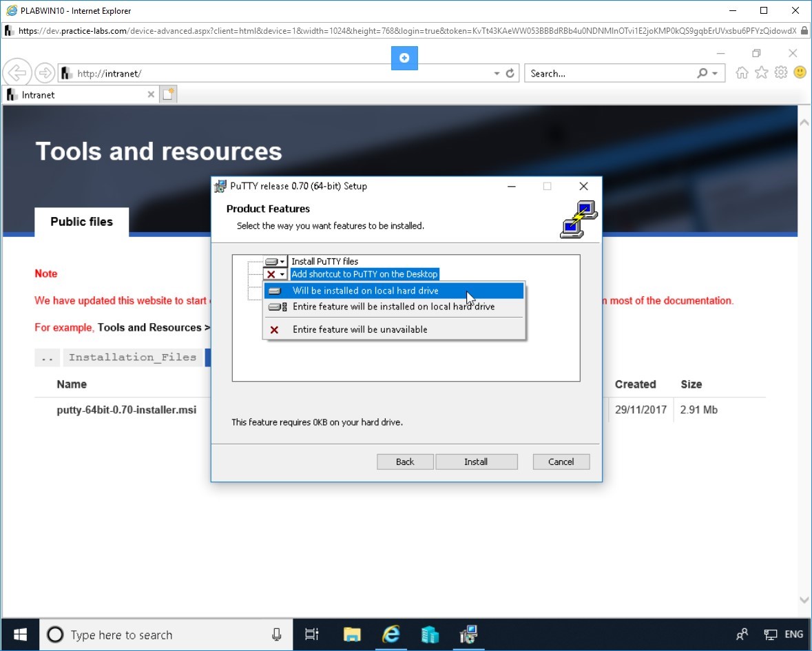The height and width of the screenshot is (651, 812).
Task: Click the Installation_Files breadcrumb
Action: click(x=132, y=357)
